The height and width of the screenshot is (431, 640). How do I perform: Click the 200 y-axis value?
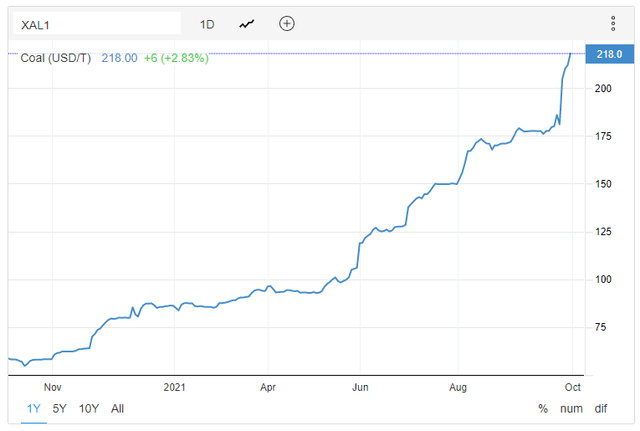click(603, 88)
